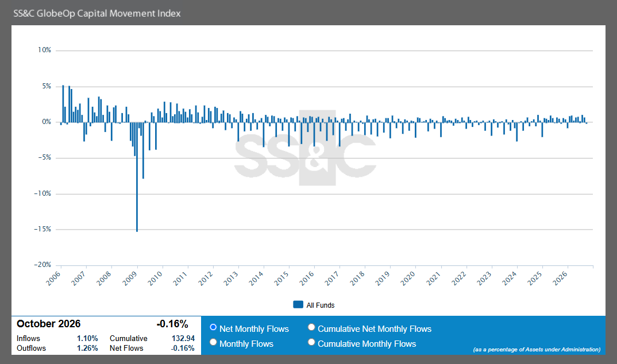The height and width of the screenshot is (364, 617).
Task: Click the Outflows value 1.26%
Action: [87, 348]
